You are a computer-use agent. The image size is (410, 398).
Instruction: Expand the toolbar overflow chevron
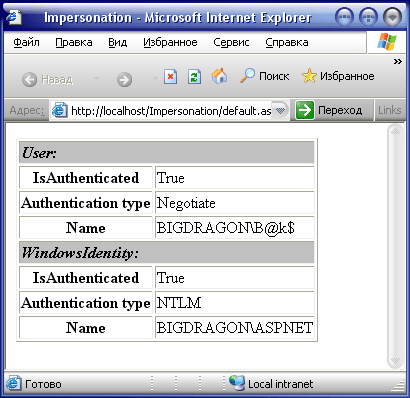pos(397,61)
